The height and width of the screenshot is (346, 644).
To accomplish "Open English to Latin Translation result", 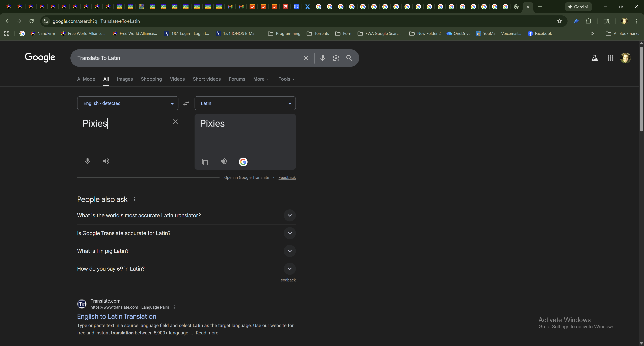I will 117,316.
